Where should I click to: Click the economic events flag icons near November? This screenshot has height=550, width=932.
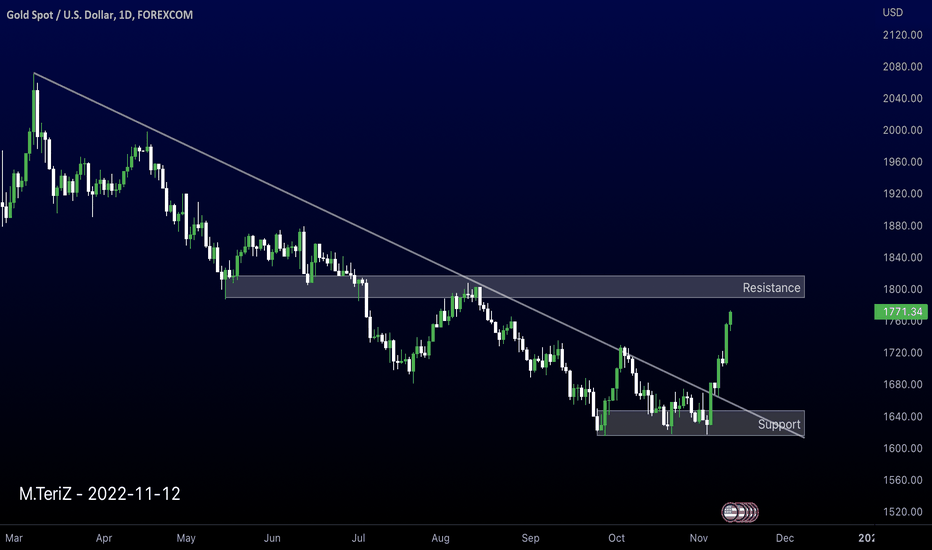pos(740,512)
